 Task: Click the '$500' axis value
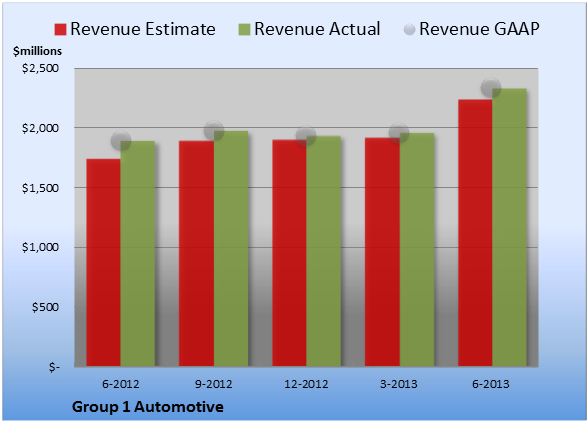tap(45, 307)
